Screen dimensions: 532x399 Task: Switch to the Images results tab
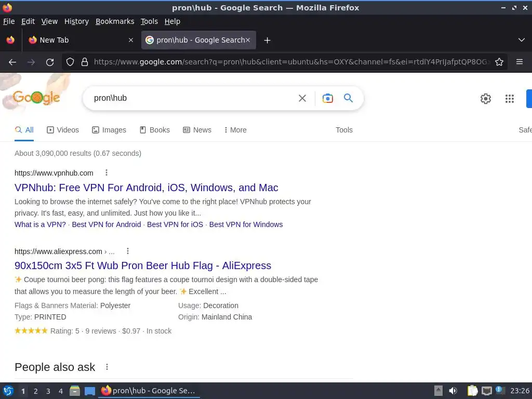pos(109,130)
